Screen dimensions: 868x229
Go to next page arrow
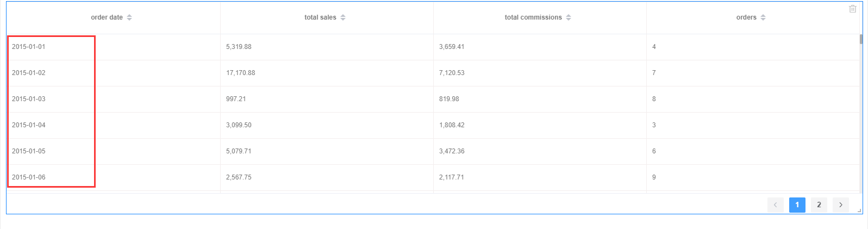pos(841,205)
